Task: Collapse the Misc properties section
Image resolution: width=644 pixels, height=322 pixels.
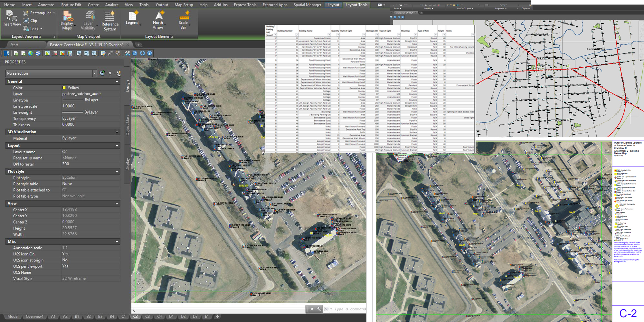Action: click(x=117, y=241)
